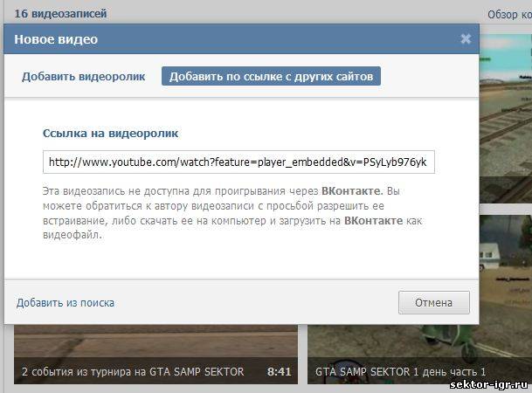Screen dimensions: 532x393
Task: Click the 8:41 video duration label
Action: [x=279, y=372]
